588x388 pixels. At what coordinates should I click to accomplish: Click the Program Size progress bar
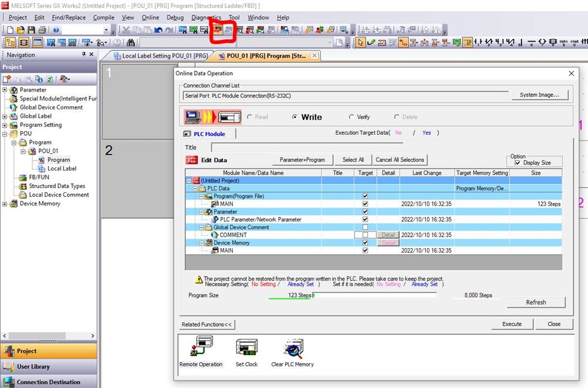(x=374, y=295)
